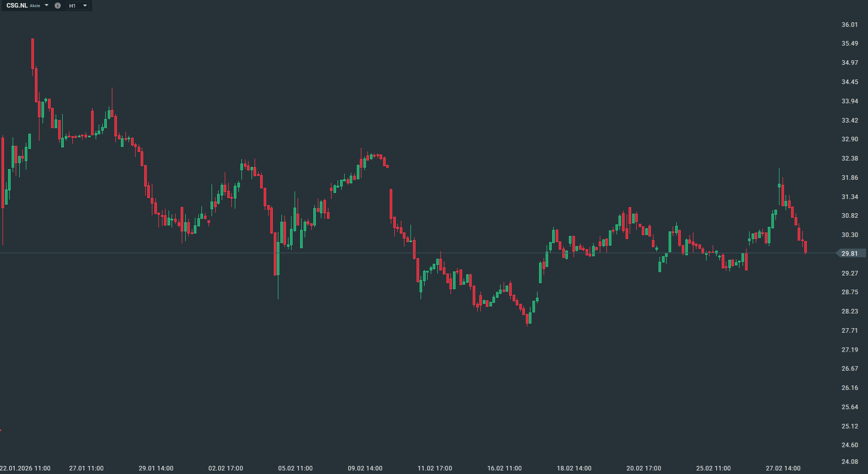Select the 27.02 14:00 time label

click(x=783, y=468)
